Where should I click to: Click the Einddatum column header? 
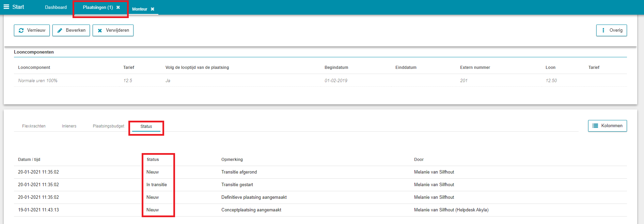coord(406,68)
